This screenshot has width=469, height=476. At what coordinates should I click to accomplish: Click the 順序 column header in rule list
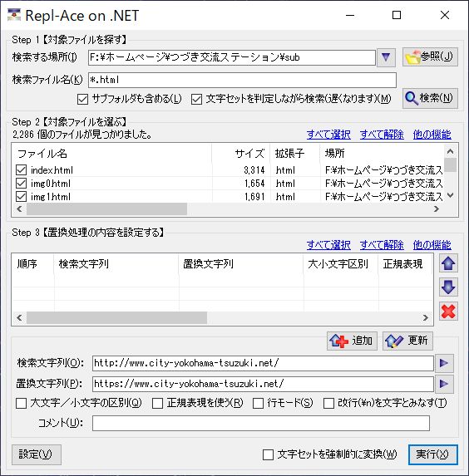(x=32, y=264)
